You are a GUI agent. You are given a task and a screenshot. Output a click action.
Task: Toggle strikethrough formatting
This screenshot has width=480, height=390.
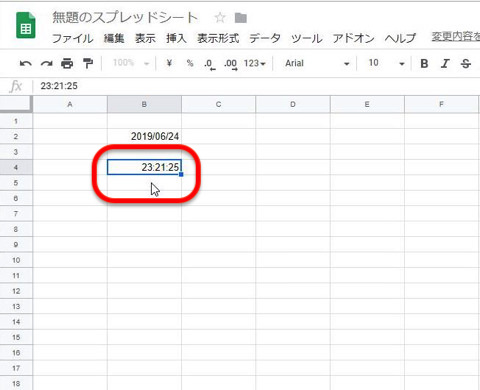coord(466,63)
